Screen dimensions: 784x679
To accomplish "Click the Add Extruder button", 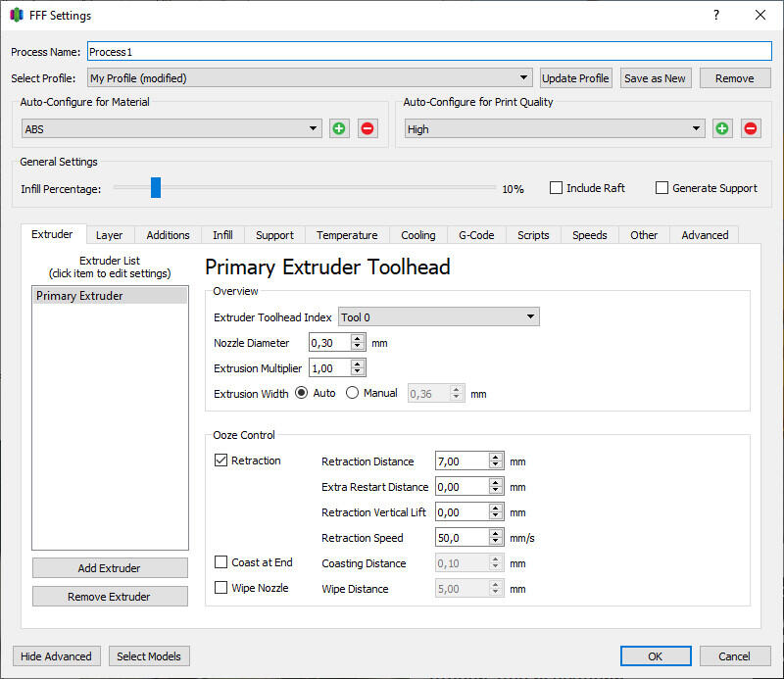I will coord(110,568).
